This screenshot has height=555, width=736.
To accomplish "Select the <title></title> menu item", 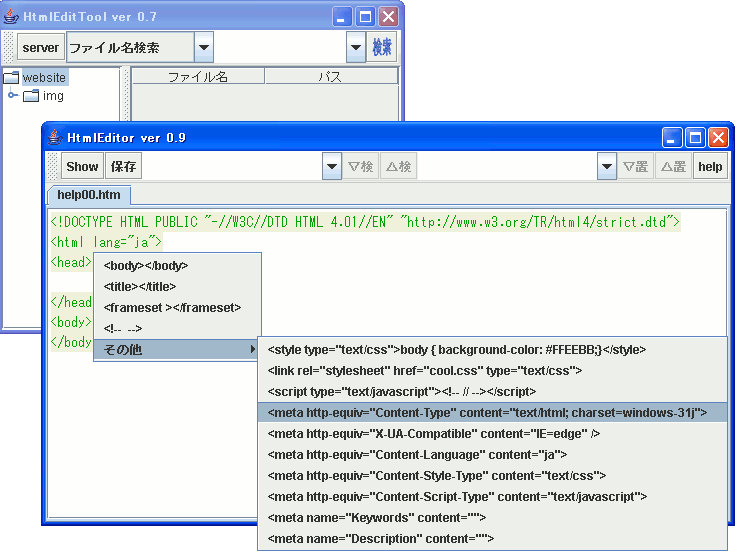I will 140,287.
